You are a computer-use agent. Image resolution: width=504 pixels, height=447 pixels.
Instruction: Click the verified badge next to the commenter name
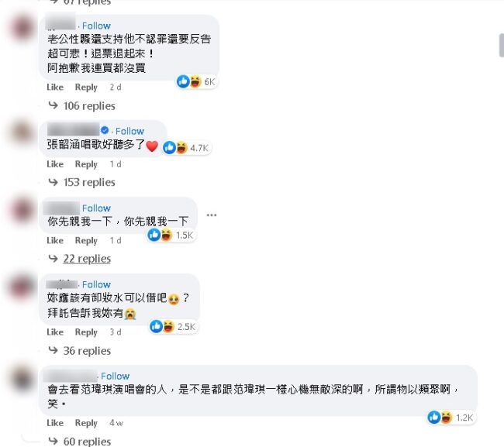105,130
